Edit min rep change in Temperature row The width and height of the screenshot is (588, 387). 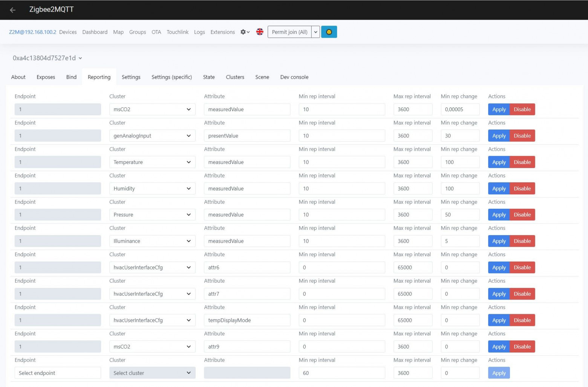click(x=460, y=162)
